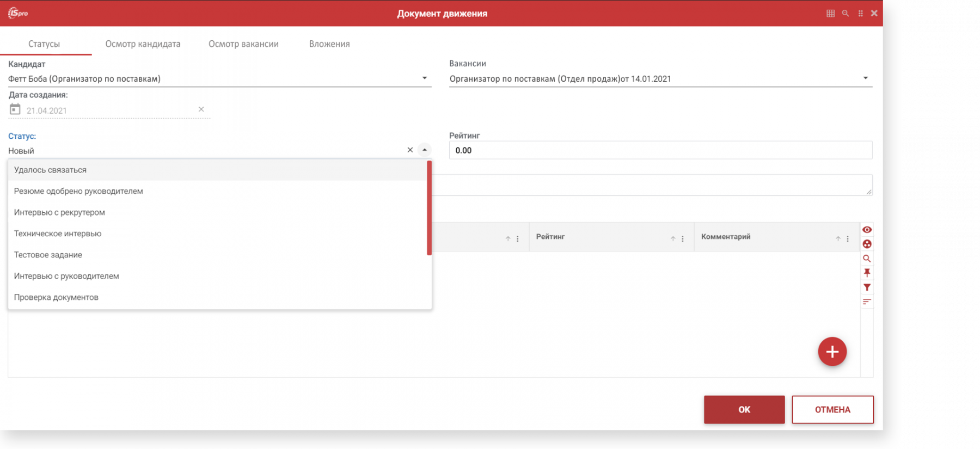
Task: Click the Статус: field label
Action: (x=22, y=136)
